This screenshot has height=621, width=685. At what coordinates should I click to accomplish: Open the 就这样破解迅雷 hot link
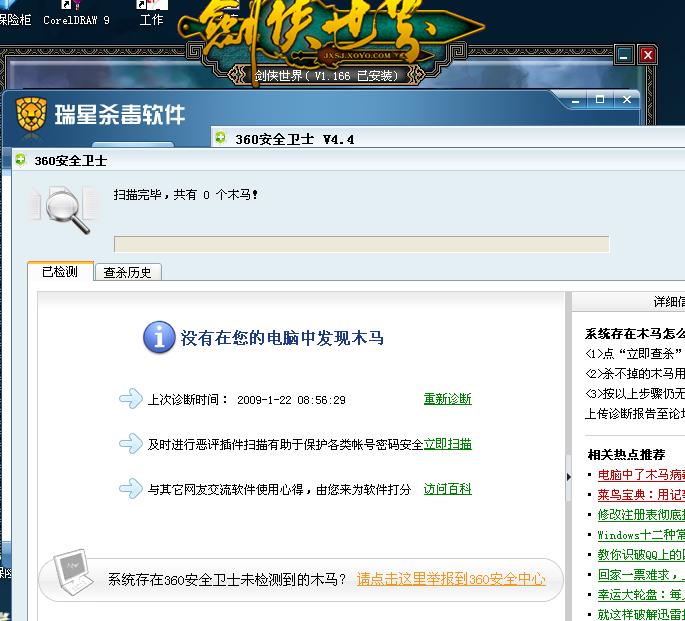click(641, 614)
